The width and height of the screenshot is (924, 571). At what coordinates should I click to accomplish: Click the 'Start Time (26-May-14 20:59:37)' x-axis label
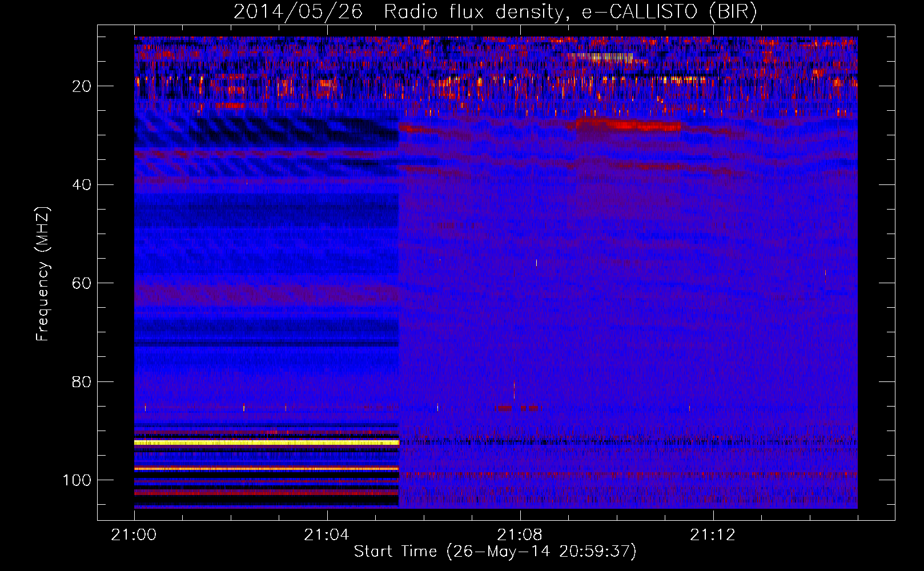[495, 552]
